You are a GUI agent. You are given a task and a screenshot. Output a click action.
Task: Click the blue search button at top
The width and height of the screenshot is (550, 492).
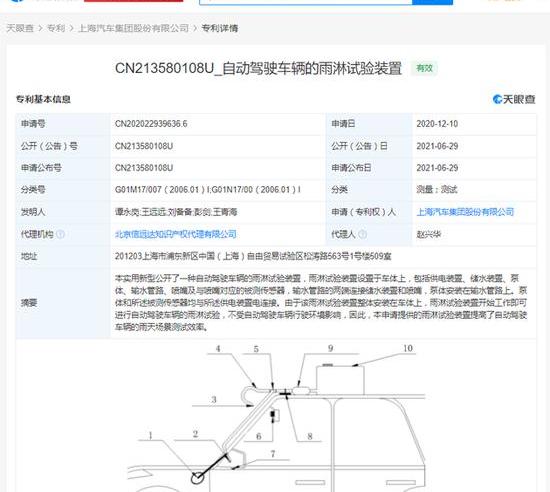(432, 2)
